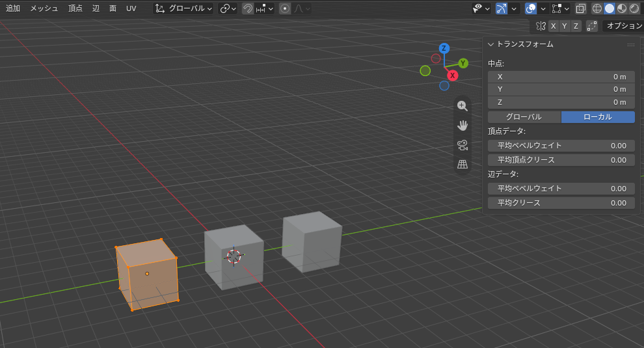Toggle auto merge vertices icon
Image resolution: width=644 pixels, height=348 pixels.
point(591,26)
